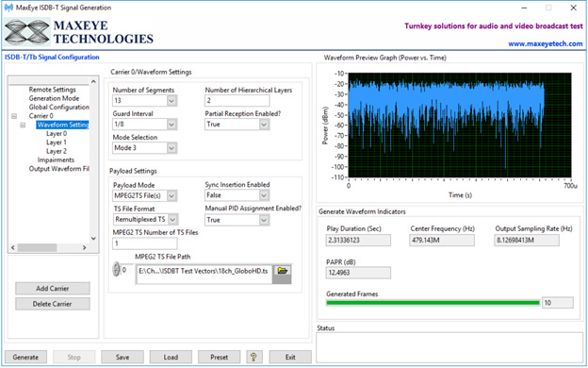
Task: Click the MaxEye Technologies logo
Action: tap(79, 32)
